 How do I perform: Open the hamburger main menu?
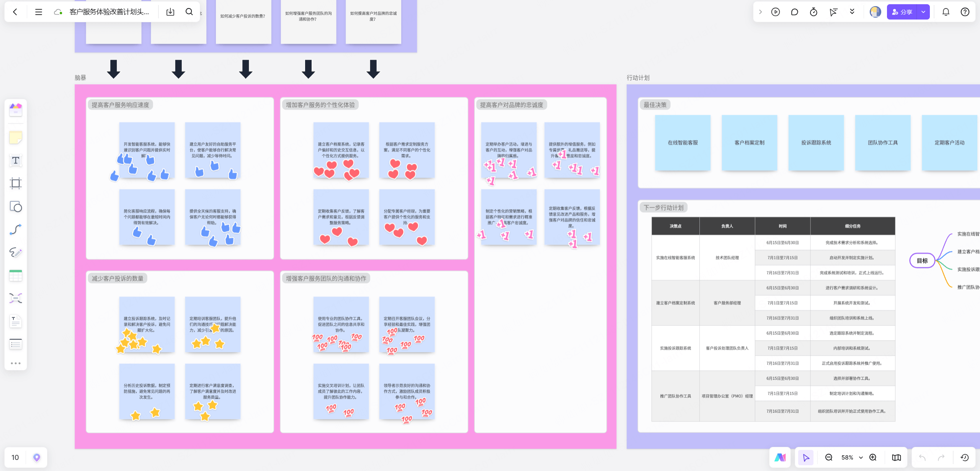click(38, 12)
